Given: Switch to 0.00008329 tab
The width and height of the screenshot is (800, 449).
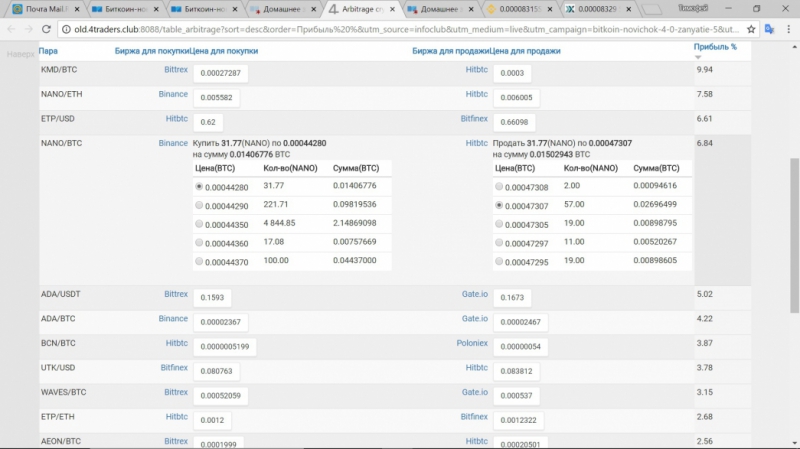Looking at the screenshot, I should (597, 9).
